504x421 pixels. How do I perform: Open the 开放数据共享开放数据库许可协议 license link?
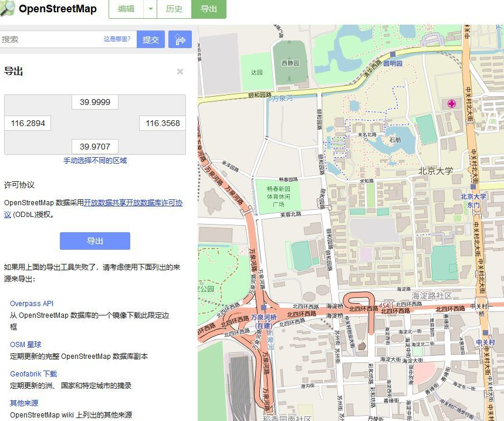click(133, 203)
